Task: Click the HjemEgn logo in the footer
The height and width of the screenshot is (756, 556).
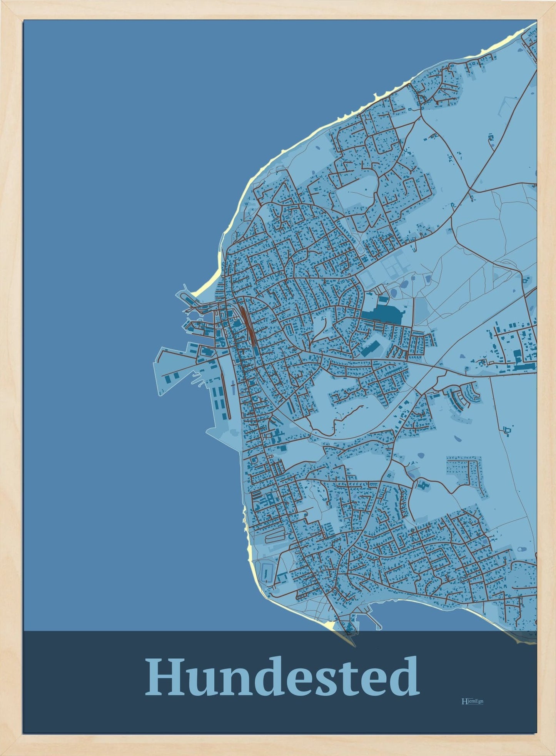Action: pos(472,701)
